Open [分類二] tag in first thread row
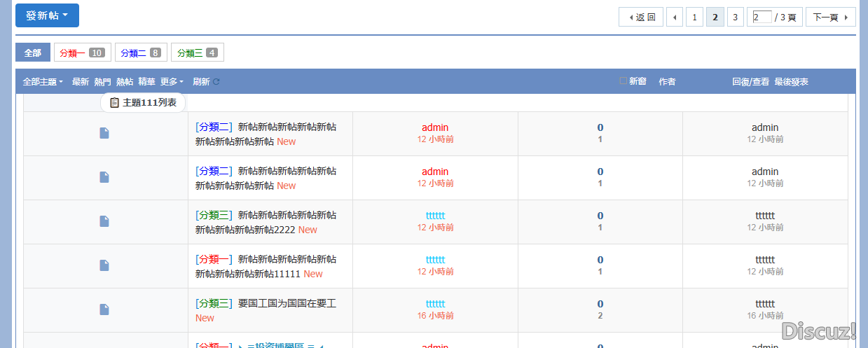Image resolution: width=868 pixels, height=348 pixels. pyautogui.click(x=214, y=127)
